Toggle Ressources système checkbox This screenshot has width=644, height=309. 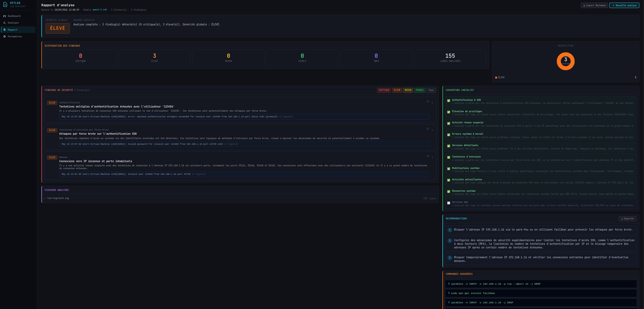(x=449, y=192)
